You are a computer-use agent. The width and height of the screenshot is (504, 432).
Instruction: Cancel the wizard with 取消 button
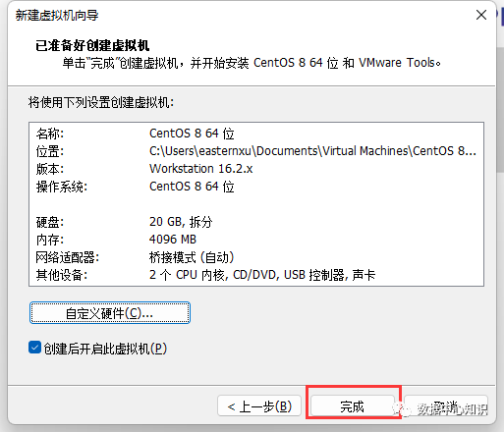point(446,406)
